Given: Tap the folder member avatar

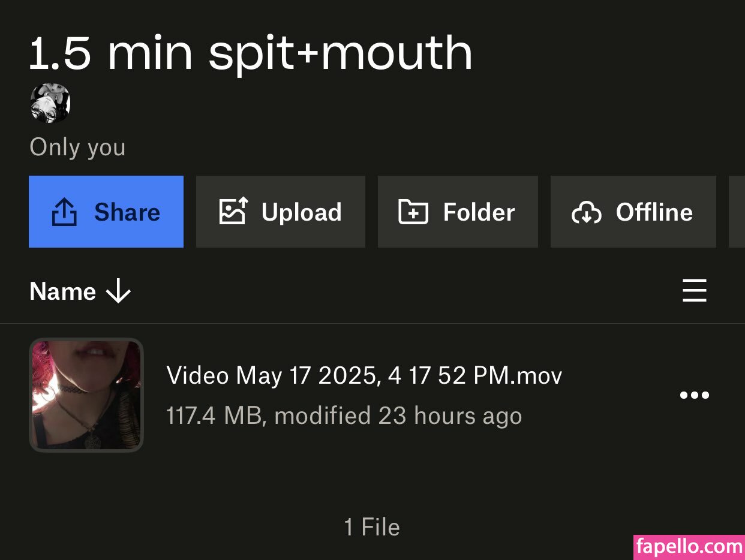Looking at the screenshot, I should tap(50, 103).
